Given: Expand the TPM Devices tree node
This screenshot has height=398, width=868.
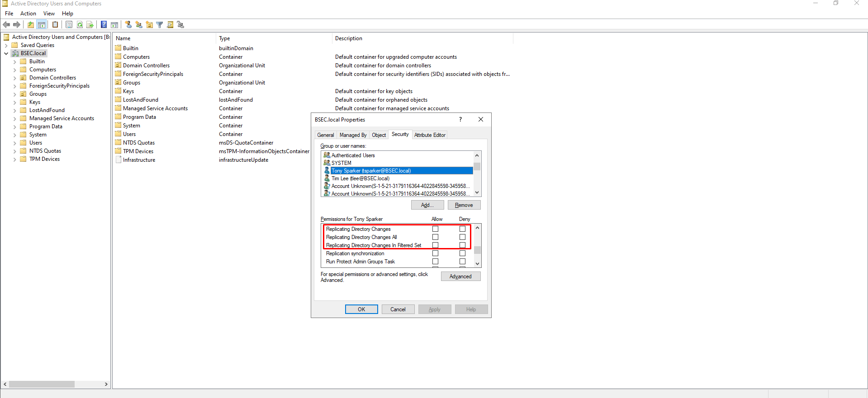Looking at the screenshot, I should tap(14, 159).
